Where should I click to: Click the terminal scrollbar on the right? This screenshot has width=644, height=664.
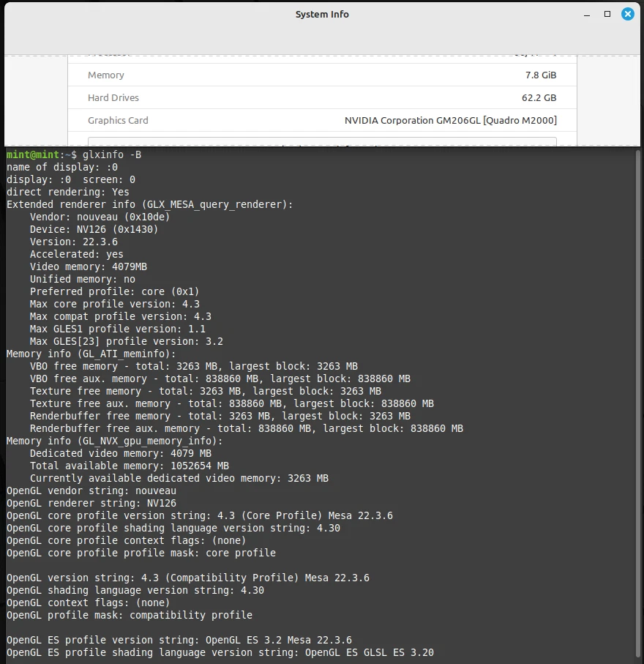point(639,403)
